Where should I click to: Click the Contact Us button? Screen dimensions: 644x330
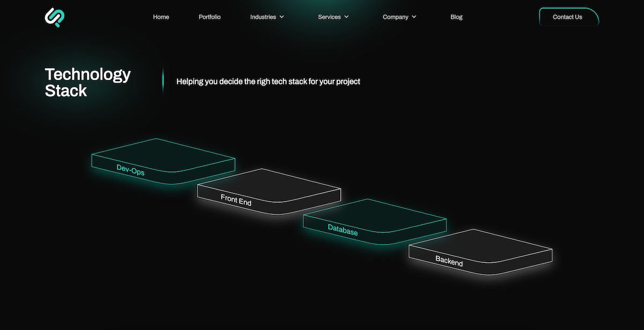[x=567, y=17]
